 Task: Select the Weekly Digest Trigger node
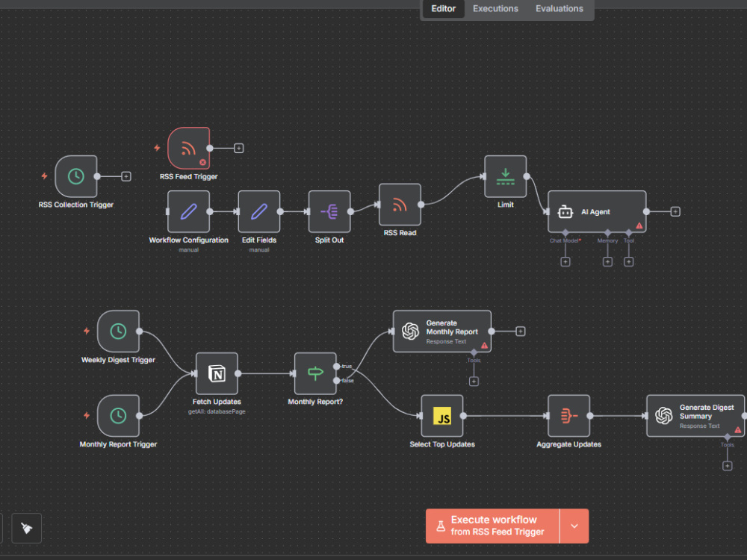(x=118, y=331)
